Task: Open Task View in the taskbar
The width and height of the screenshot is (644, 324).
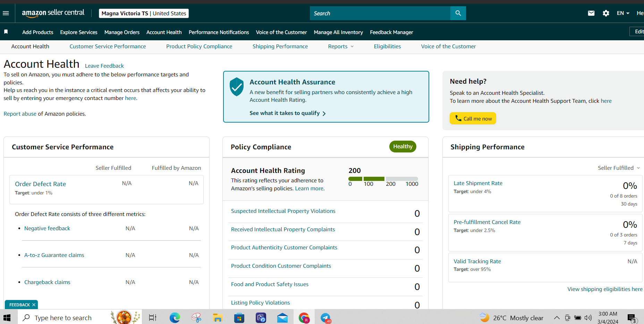Action: [x=153, y=318]
